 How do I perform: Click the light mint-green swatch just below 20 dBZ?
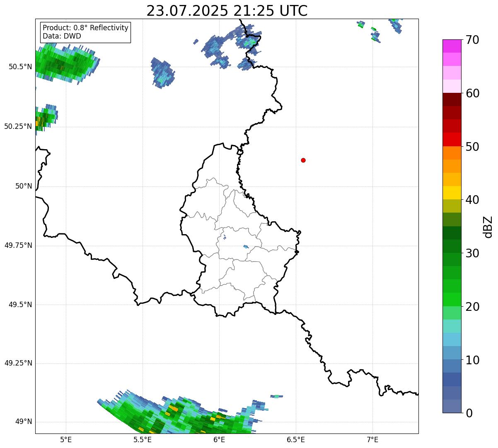[x=452, y=313]
